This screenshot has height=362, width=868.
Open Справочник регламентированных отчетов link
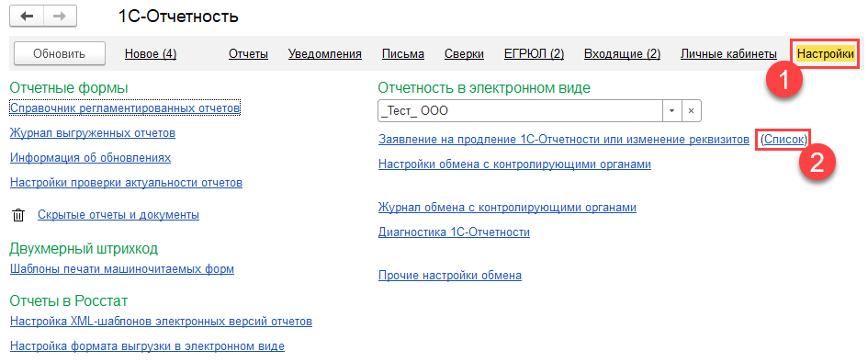point(125,107)
